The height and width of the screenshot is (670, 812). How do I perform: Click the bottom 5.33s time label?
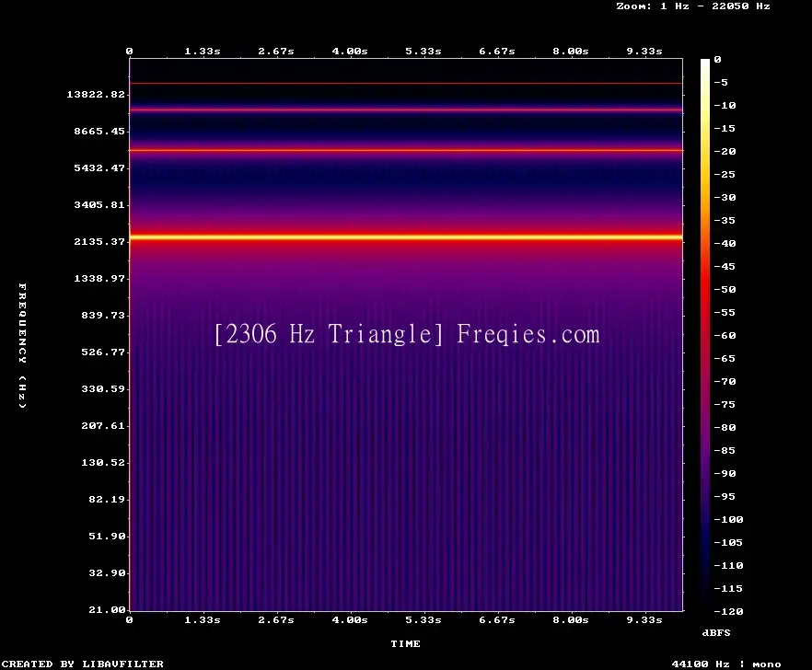[x=423, y=619]
